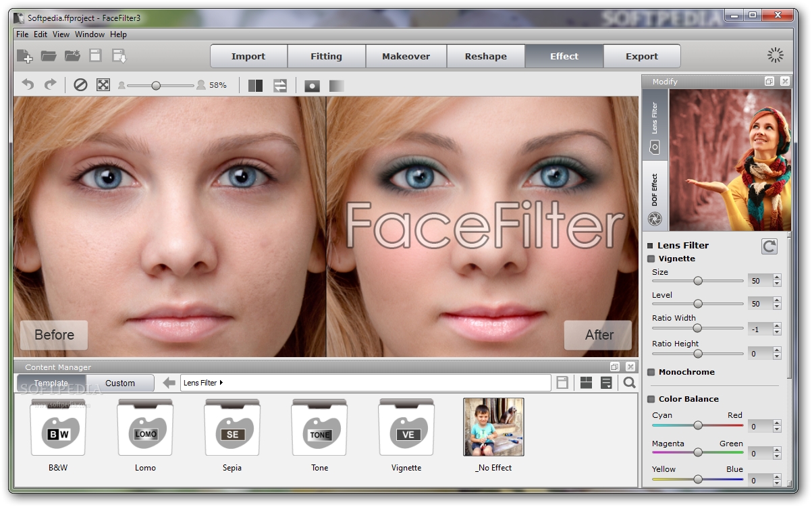Redo the last action

(x=50, y=85)
